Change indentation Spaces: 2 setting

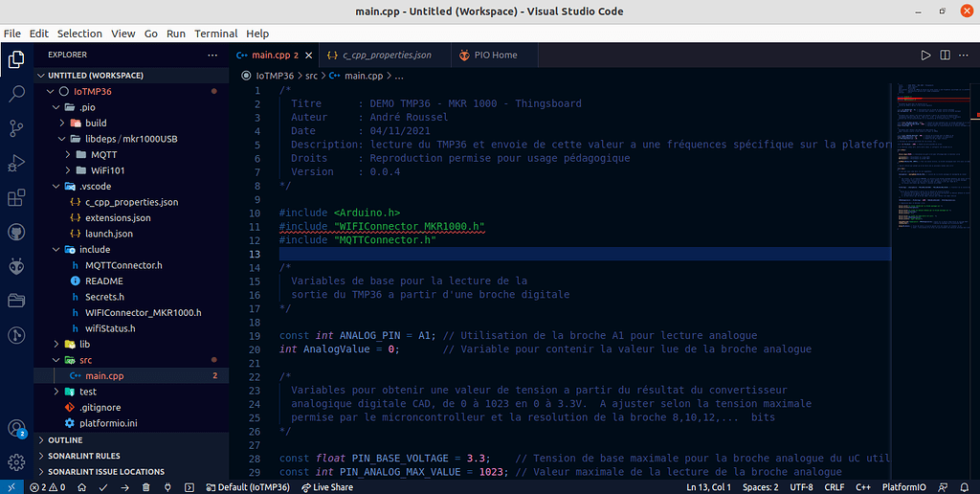pyautogui.click(x=761, y=487)
